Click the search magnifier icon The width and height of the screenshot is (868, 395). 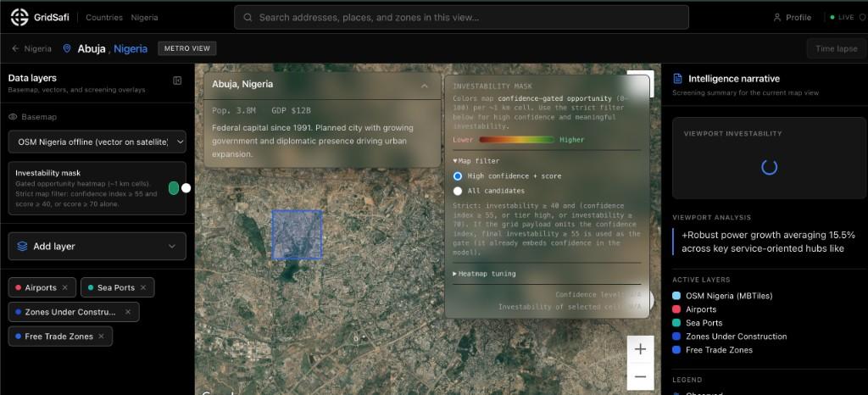[248, 17]
